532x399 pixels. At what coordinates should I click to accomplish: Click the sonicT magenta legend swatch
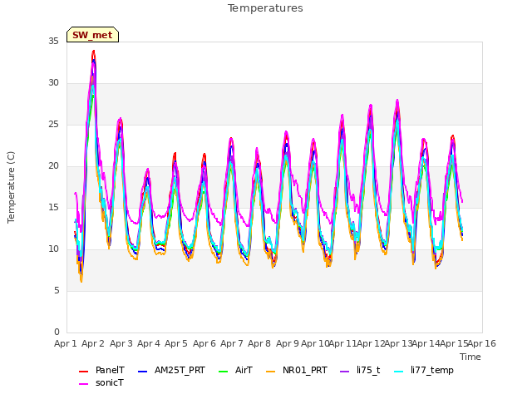tap(83, 384)
